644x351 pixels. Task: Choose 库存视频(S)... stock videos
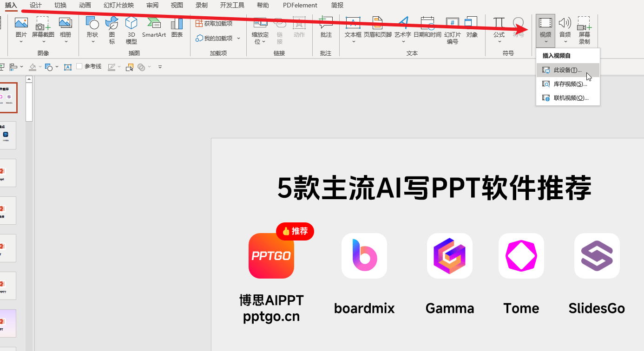coord(568,84)
